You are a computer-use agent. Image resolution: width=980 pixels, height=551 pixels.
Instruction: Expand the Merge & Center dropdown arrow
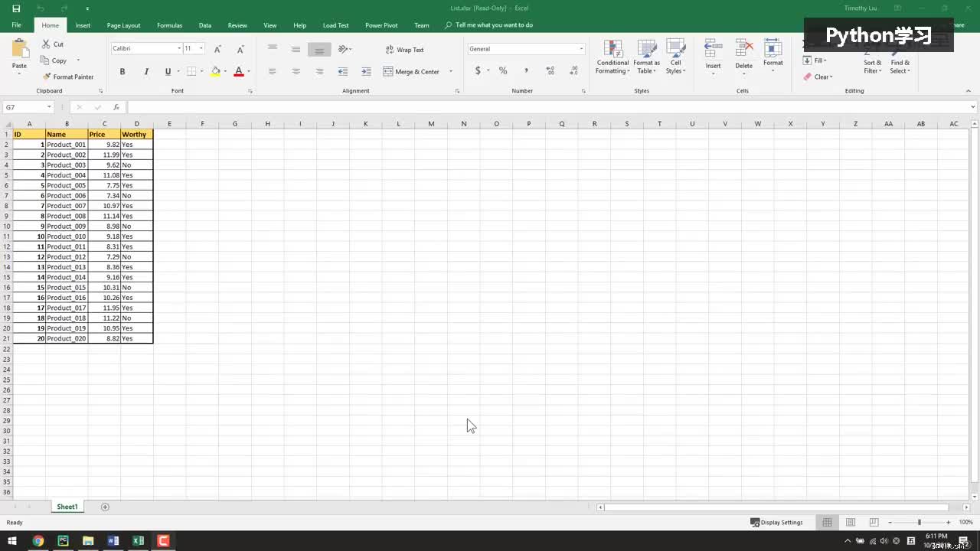(450, 71)
